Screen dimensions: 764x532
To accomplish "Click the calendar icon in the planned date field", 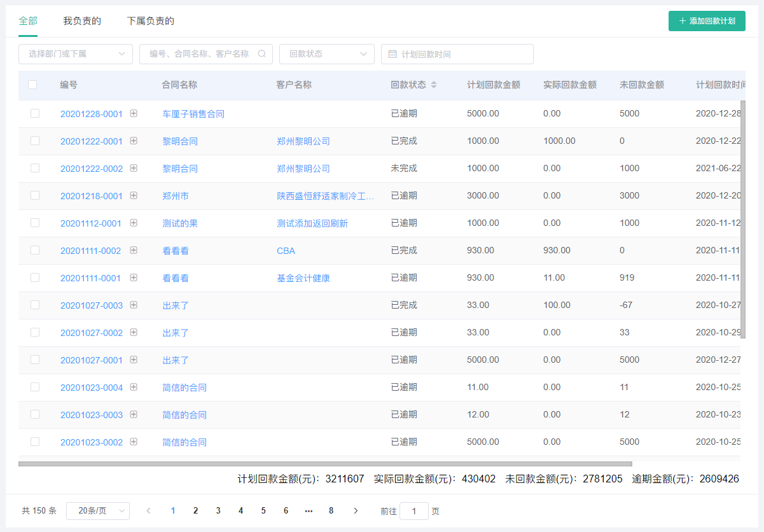I will [392, 55].
